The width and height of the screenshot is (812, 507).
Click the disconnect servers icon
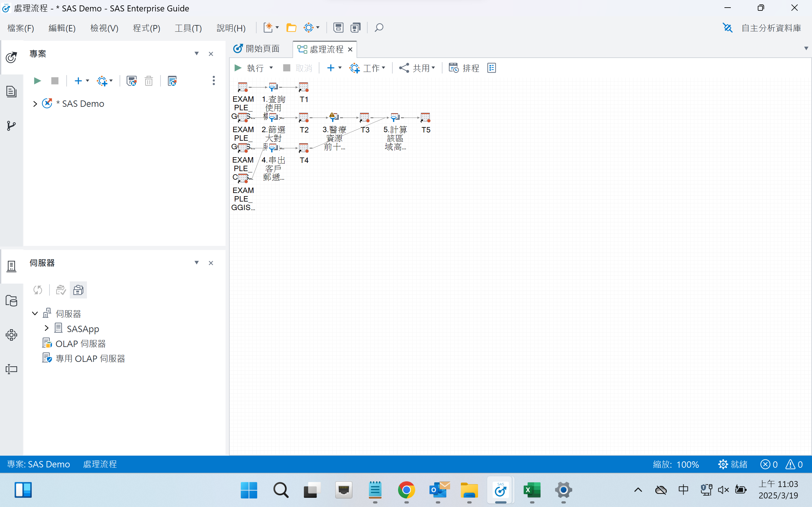click(x=78, y=290)
